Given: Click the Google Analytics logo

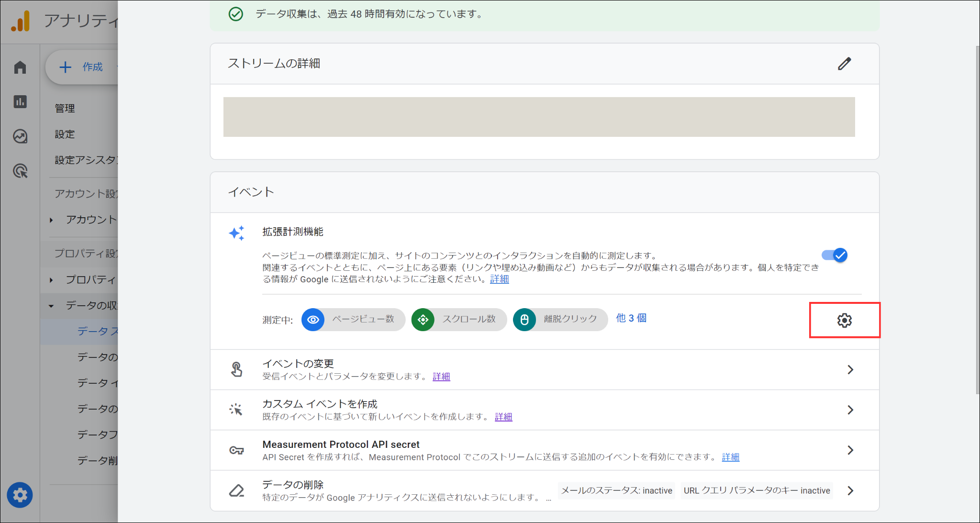Looking at the screenshot, I should tap(21, 22).
